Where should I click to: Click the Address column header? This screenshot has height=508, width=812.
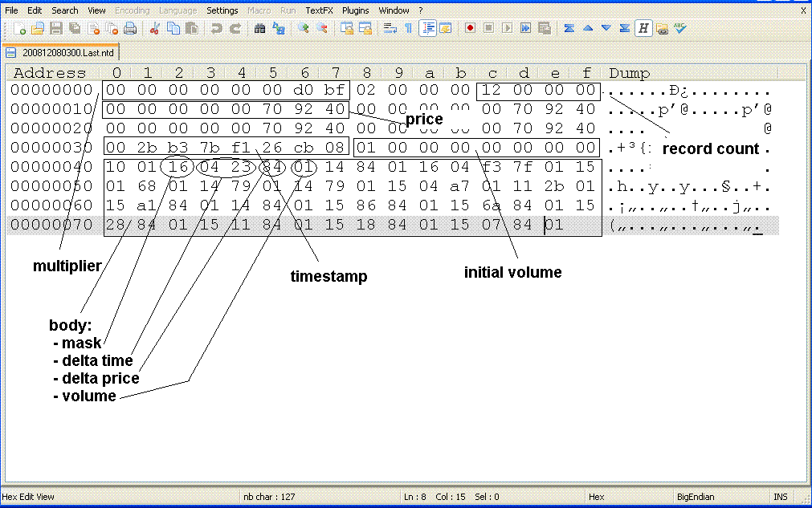tap(50, 73)
